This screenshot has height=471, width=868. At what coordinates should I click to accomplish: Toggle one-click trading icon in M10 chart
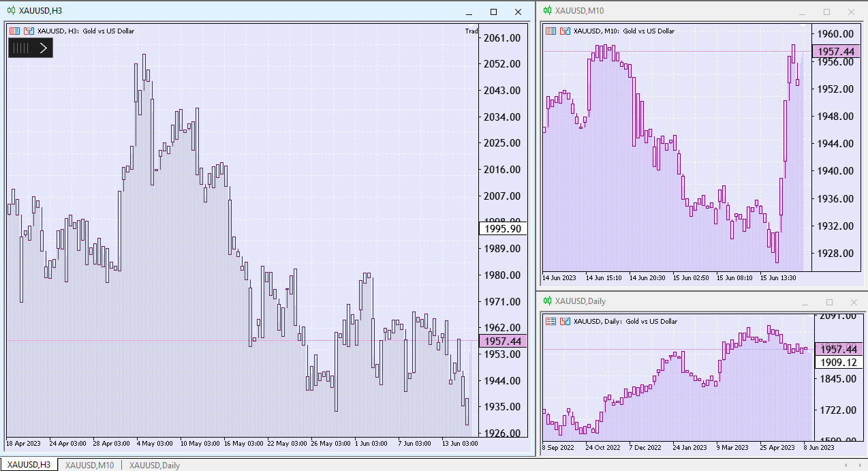click(x=565, y=31)
